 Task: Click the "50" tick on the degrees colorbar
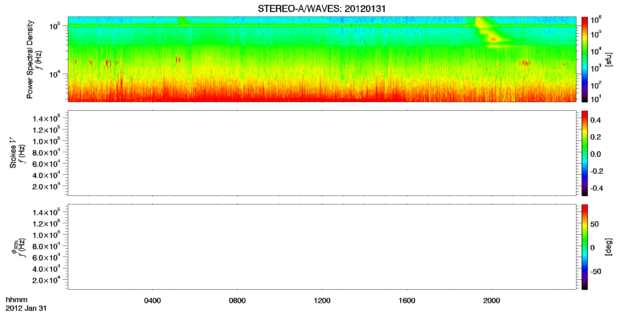coord(595,224)
